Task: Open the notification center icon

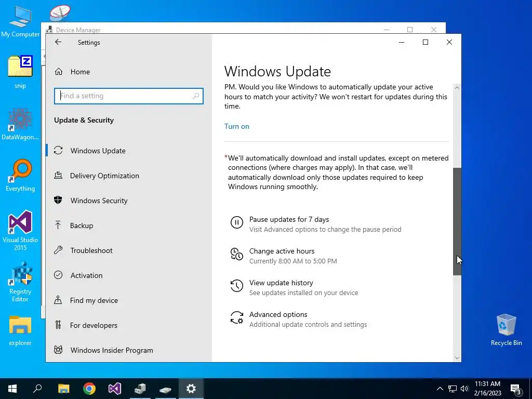Action: click(516, 389)
